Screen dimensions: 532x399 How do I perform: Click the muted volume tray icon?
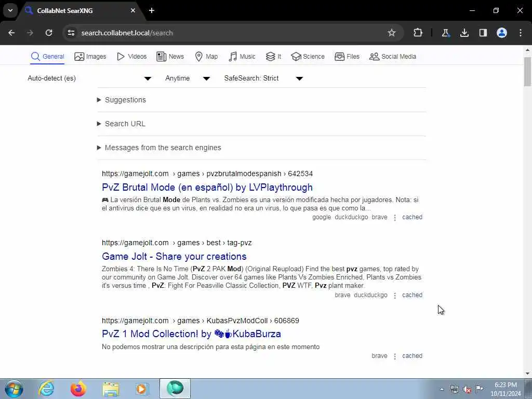(x=467, y=390)
